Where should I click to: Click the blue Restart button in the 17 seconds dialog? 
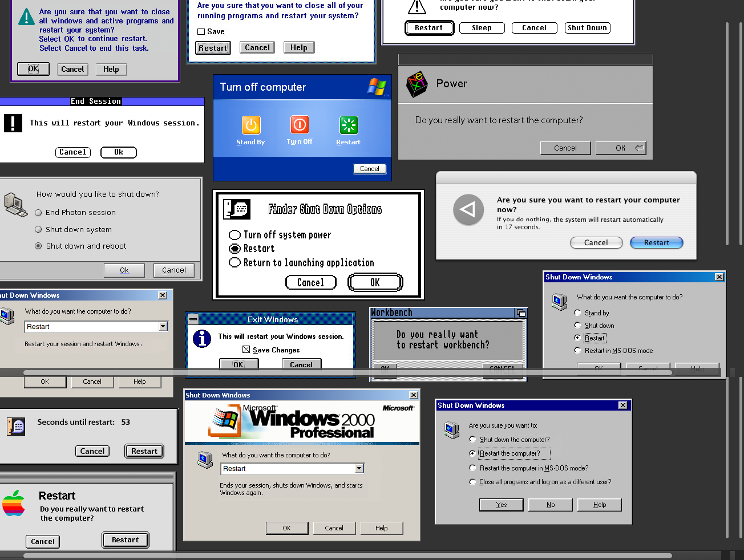(657, 242)
